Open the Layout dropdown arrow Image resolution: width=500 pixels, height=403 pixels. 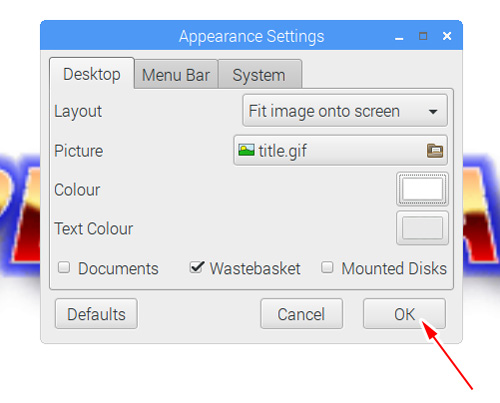point(433,111)
